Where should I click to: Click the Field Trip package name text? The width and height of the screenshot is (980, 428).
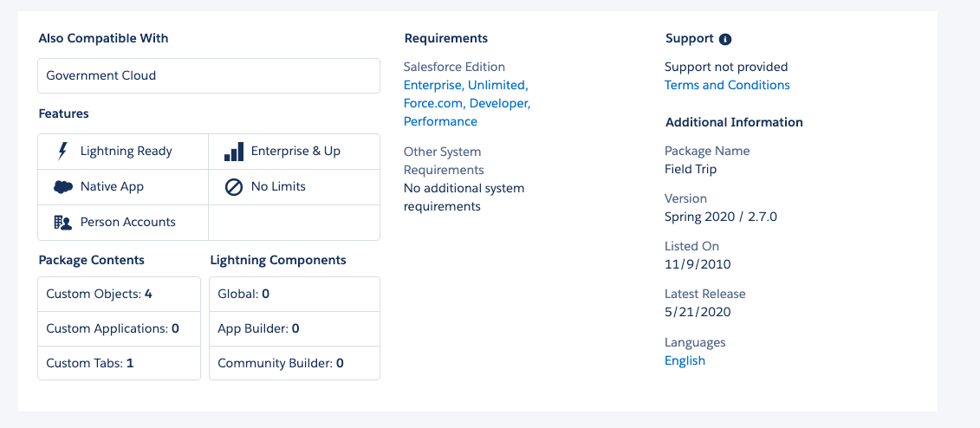click(690, 169)
